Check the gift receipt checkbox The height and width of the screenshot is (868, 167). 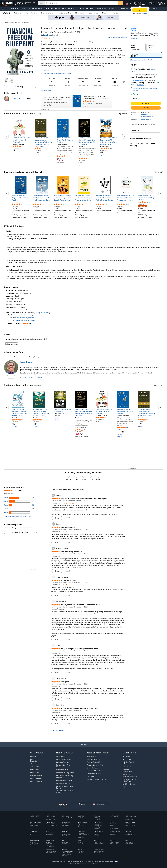coord(132,124)
